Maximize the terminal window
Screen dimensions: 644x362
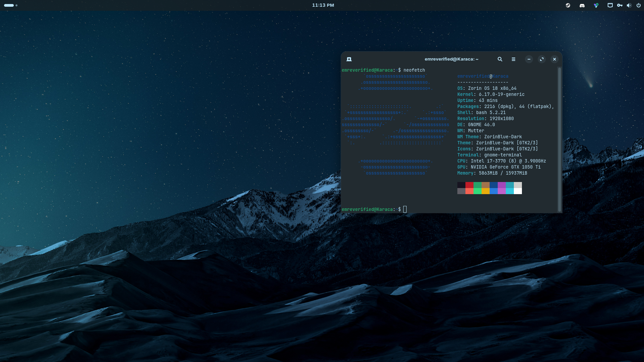(542, 59)
